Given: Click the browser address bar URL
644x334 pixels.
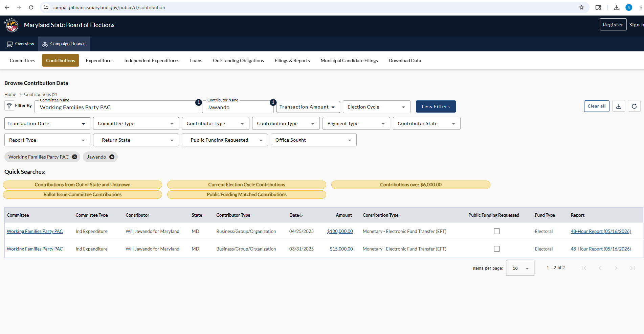Looking at the screenshot, I should tap(109, 7).
